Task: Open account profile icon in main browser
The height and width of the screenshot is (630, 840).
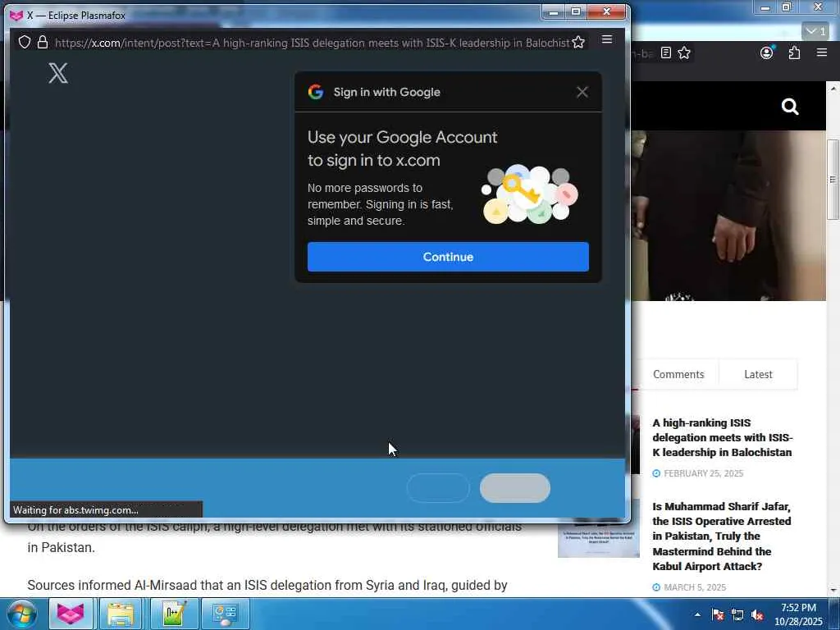Action: 767,52
